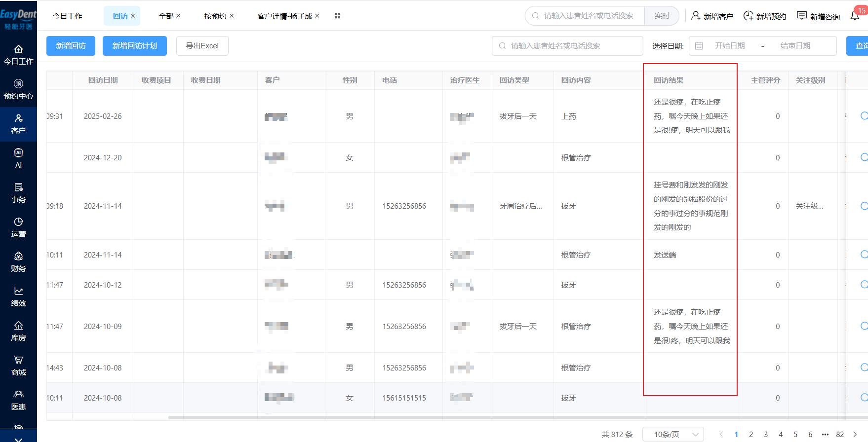The width and height of the screenshot is (868, 442).
Task: Switch to the 回访 tab
Action: [x=120, y=16]
